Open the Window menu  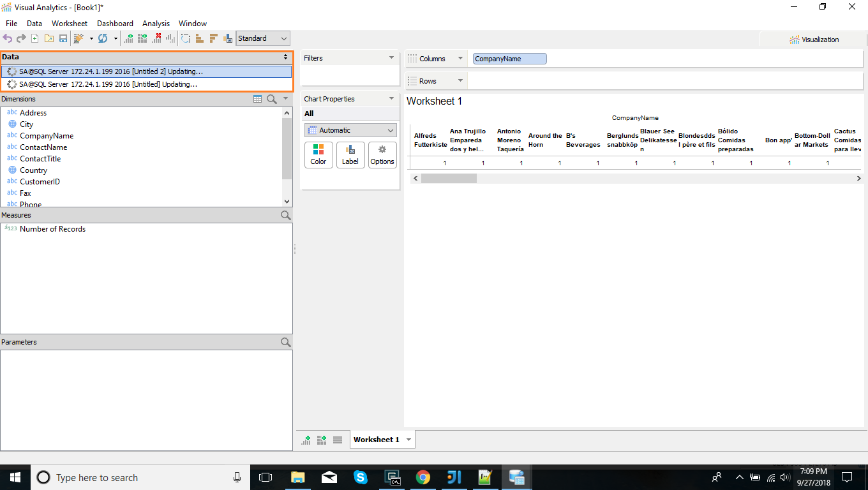pos(193,24)
